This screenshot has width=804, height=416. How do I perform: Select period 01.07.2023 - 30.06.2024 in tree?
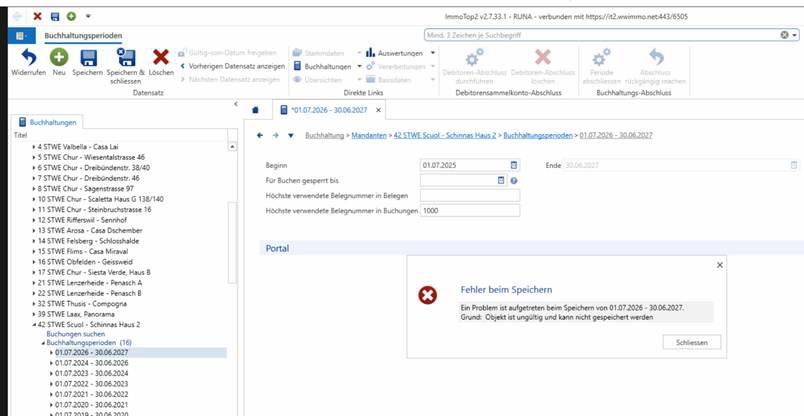92,373
